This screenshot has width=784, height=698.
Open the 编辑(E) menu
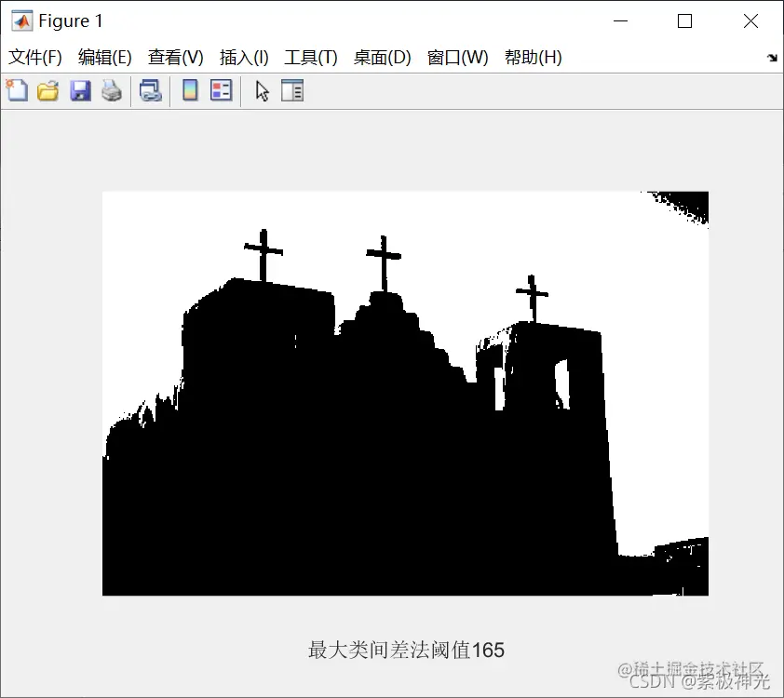pos(106,57)
